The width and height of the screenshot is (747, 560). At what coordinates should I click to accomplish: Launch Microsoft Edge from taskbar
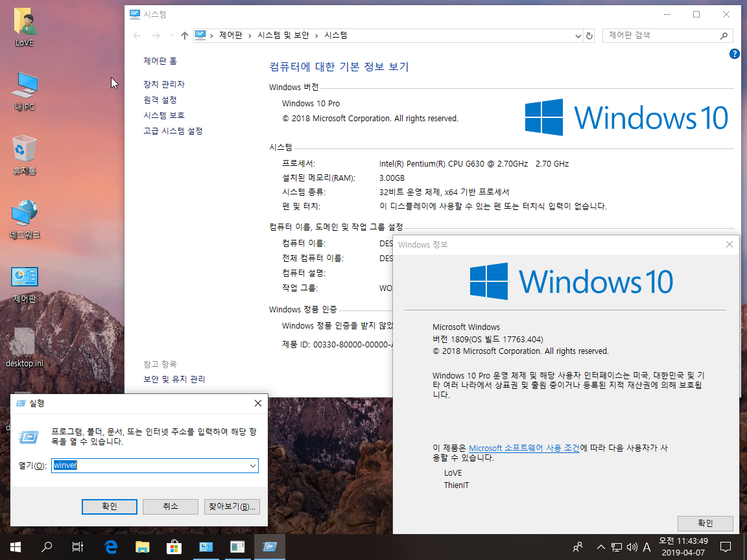[x=110, y=547]
